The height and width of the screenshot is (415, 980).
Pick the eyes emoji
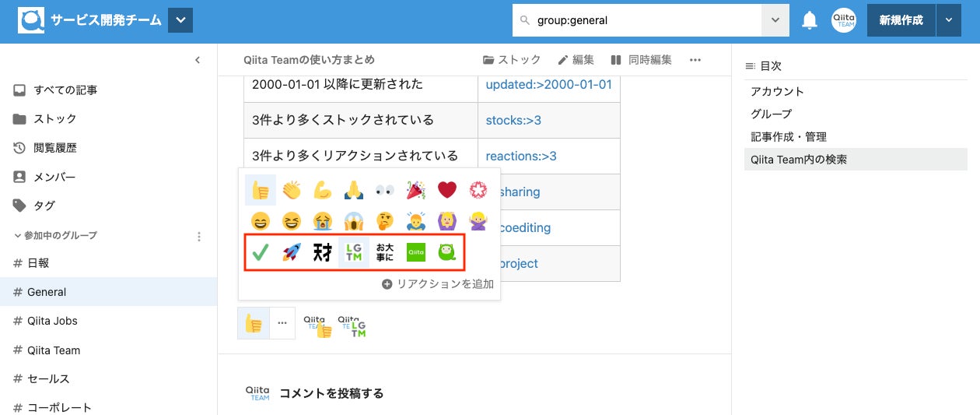[384, 190]
